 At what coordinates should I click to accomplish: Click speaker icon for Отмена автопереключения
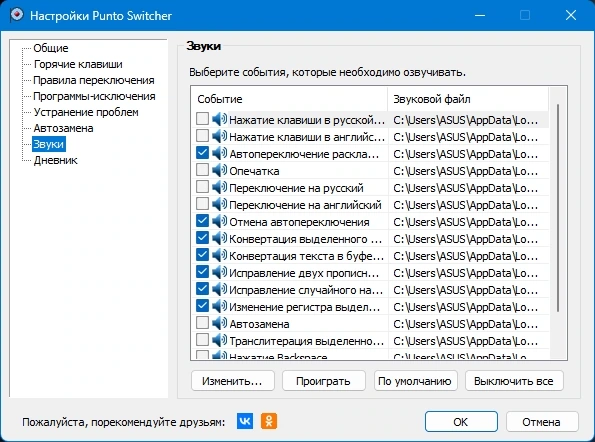(x=219, y=221)
